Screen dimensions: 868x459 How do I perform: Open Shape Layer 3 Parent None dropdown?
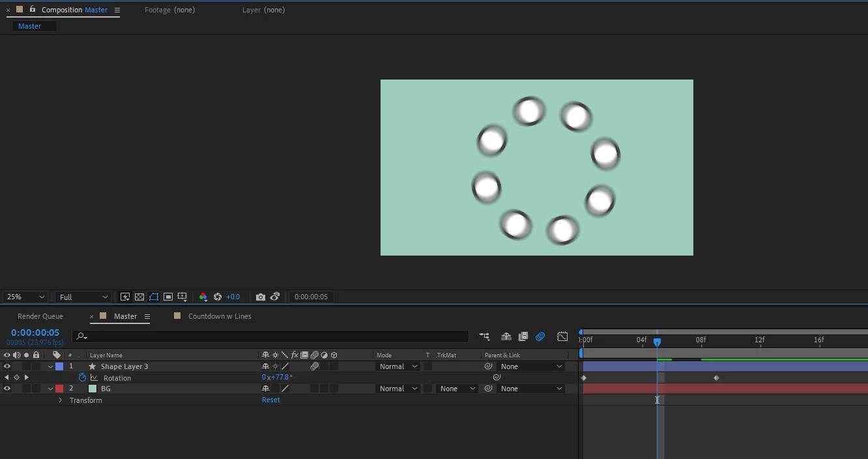(530, 366)
